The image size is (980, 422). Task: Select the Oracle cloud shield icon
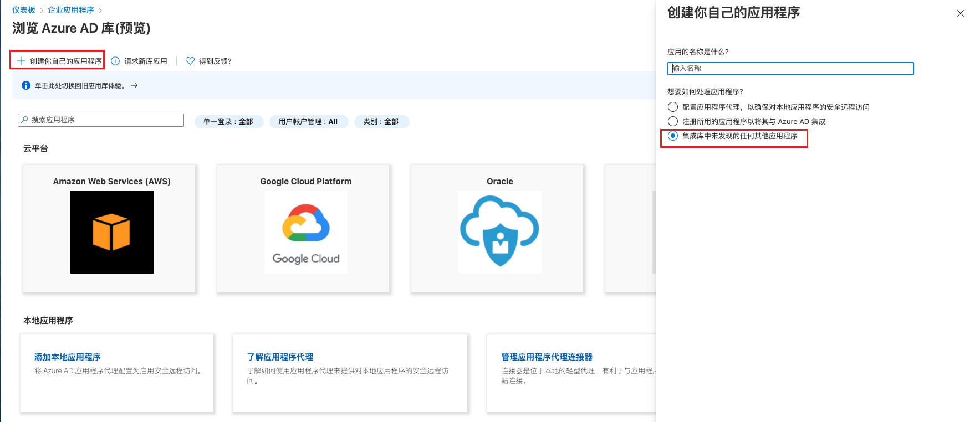[x=499, y=232]
